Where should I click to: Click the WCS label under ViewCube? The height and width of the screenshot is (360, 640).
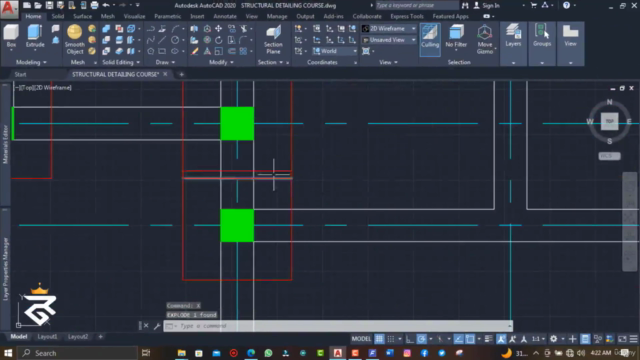[x=609, y=156]
